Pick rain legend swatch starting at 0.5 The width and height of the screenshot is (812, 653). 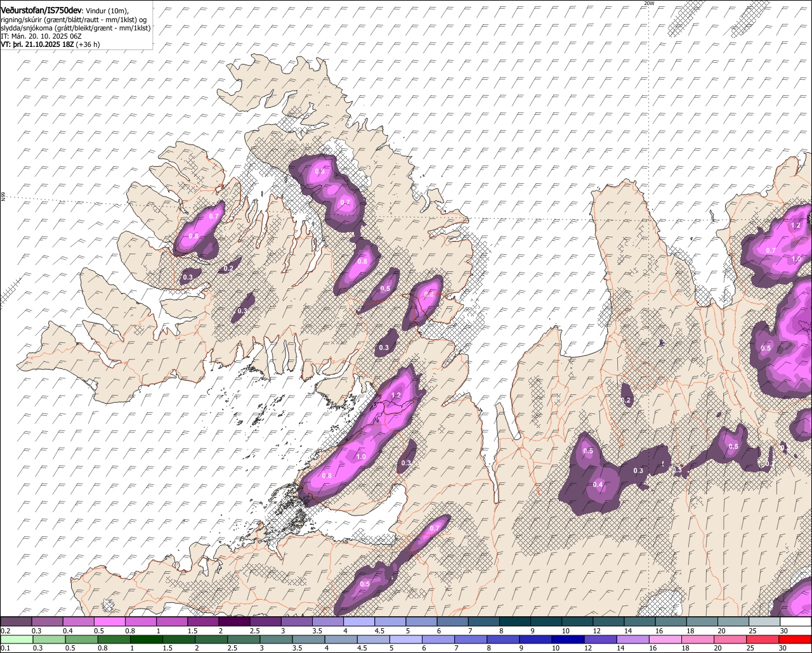[x=81, y=639]
